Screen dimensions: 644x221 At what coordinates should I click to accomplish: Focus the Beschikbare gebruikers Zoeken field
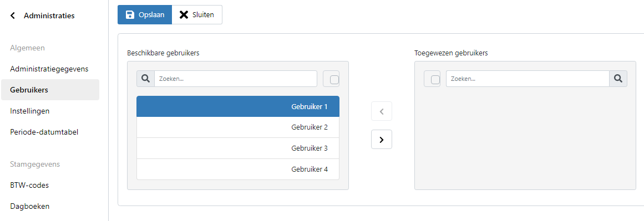pyautogui.click(x=236, y=79)
